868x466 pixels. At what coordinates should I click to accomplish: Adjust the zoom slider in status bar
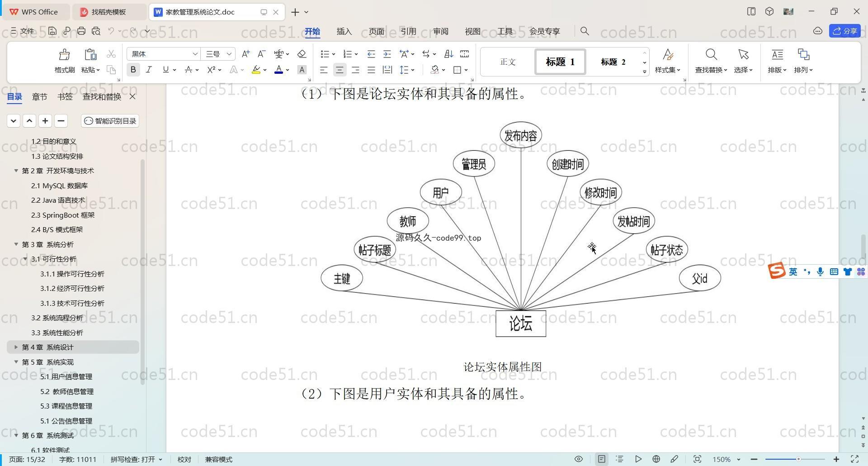[x=798, y=459]
